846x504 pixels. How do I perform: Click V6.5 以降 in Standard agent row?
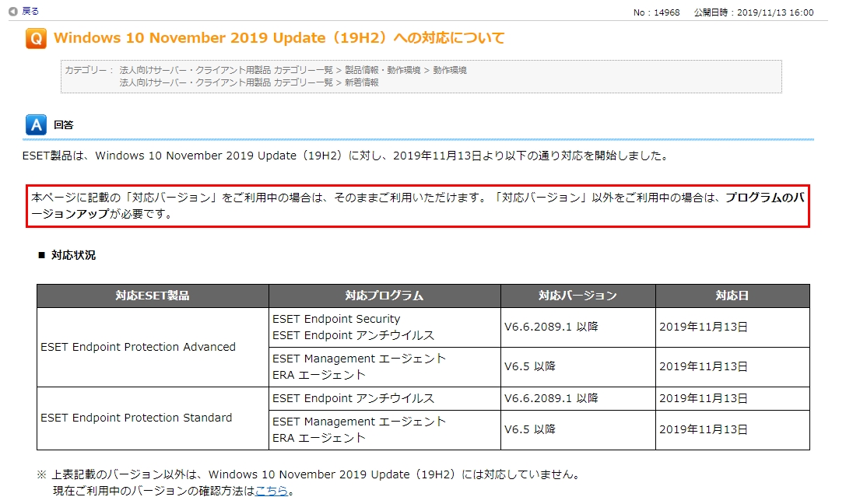530,429
